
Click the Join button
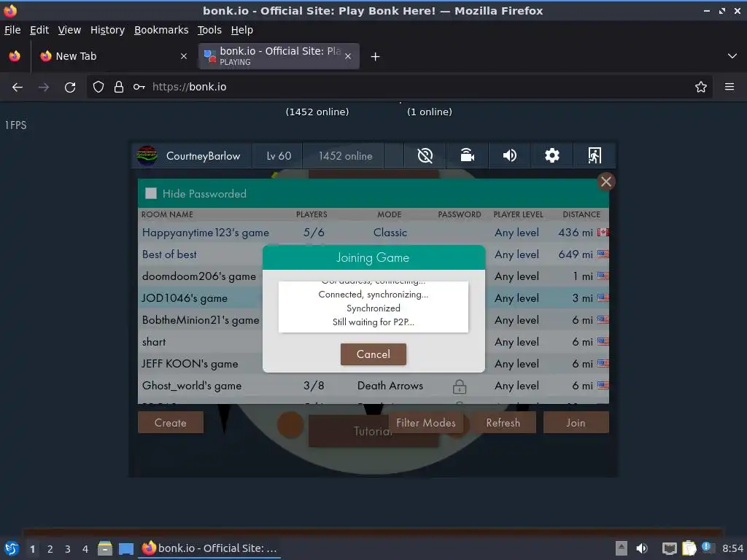pos(576,423)
